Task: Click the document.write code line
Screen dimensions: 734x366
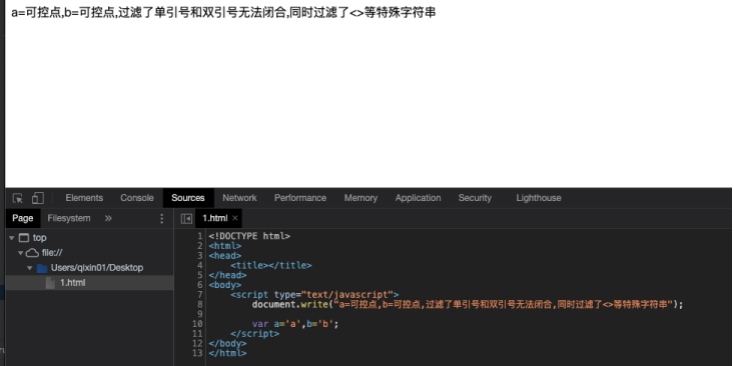Action: (468, 304)
